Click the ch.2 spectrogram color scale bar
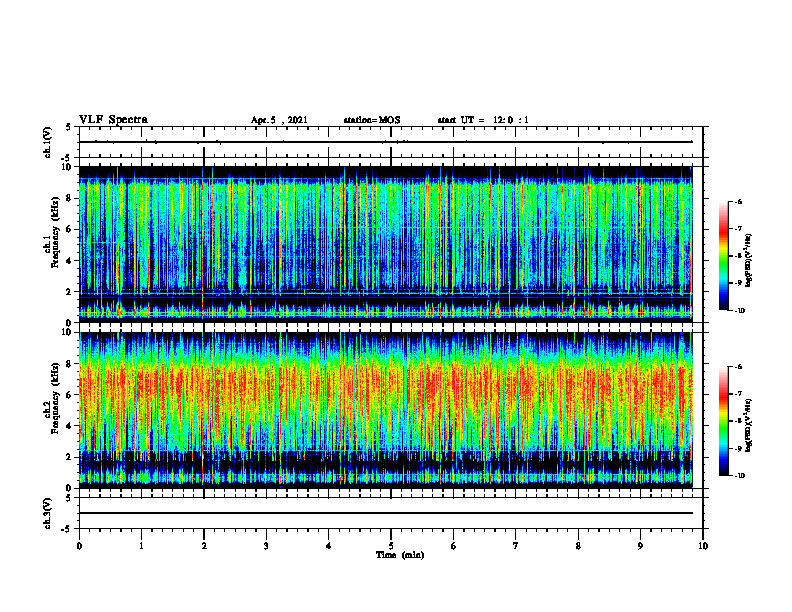792x612 pixels. [x=723, y=421]
